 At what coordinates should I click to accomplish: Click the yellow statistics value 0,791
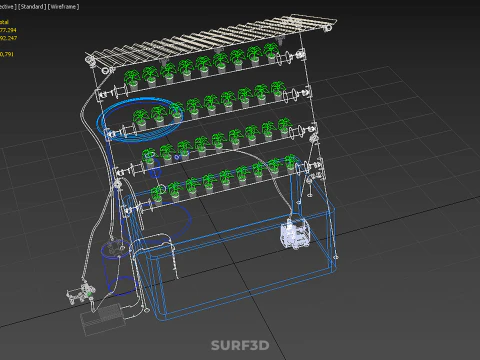pos(7,54)
